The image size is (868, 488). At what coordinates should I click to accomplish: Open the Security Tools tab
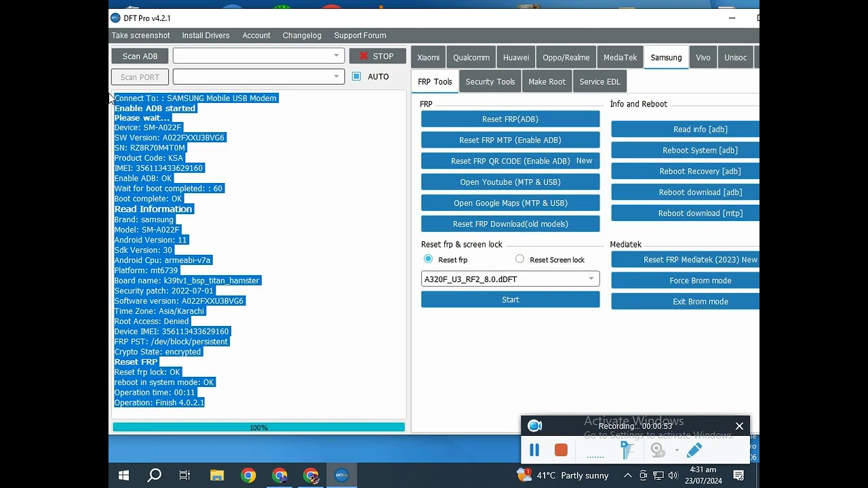pyautogui.click(x=490, y=81)
